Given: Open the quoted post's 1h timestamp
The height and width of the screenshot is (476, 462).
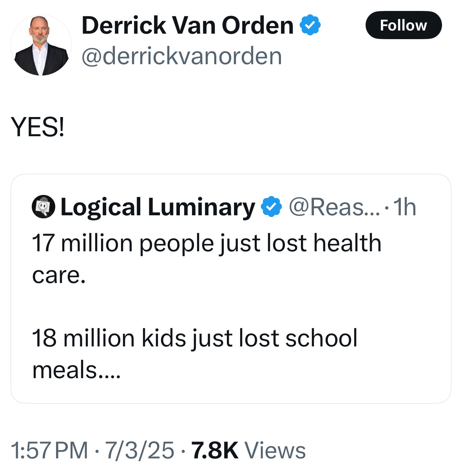Looking at the screenshot, I should (404, 207).
